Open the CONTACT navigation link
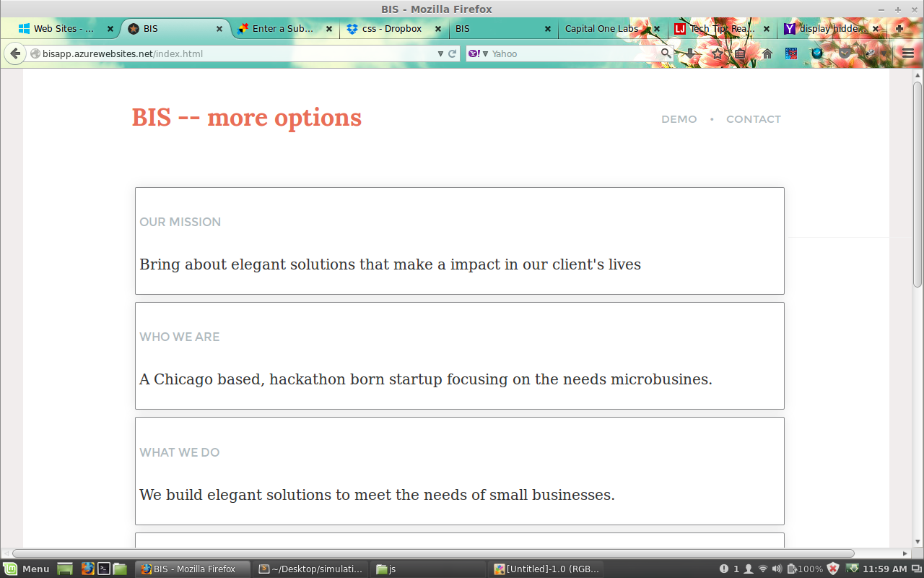 pos(754,119)
